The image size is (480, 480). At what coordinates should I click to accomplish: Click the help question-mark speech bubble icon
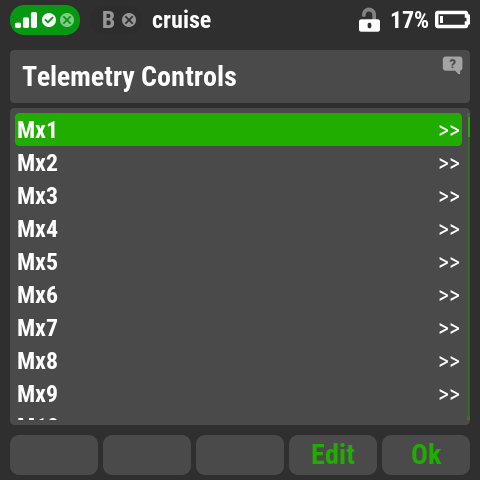point(452,65)
